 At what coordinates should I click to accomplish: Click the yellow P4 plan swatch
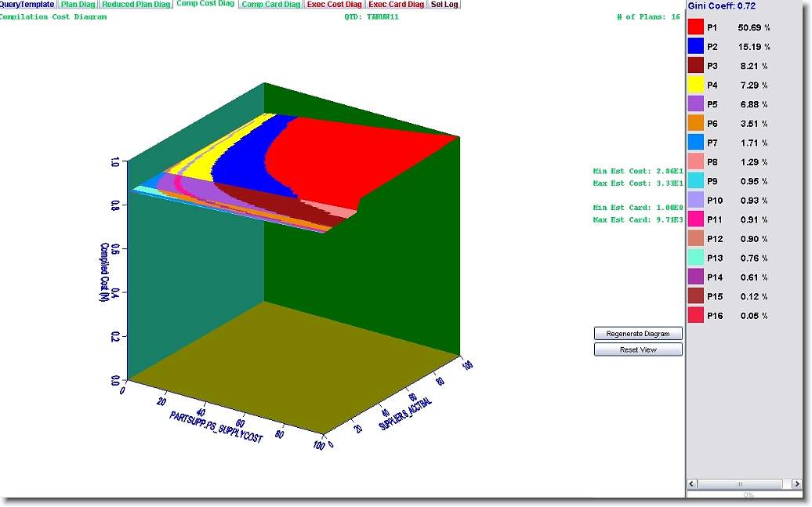(695, 85)
